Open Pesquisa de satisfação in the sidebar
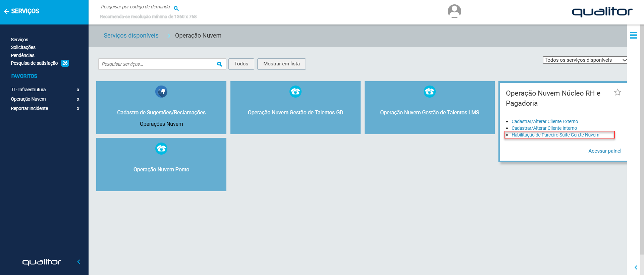 34,63
